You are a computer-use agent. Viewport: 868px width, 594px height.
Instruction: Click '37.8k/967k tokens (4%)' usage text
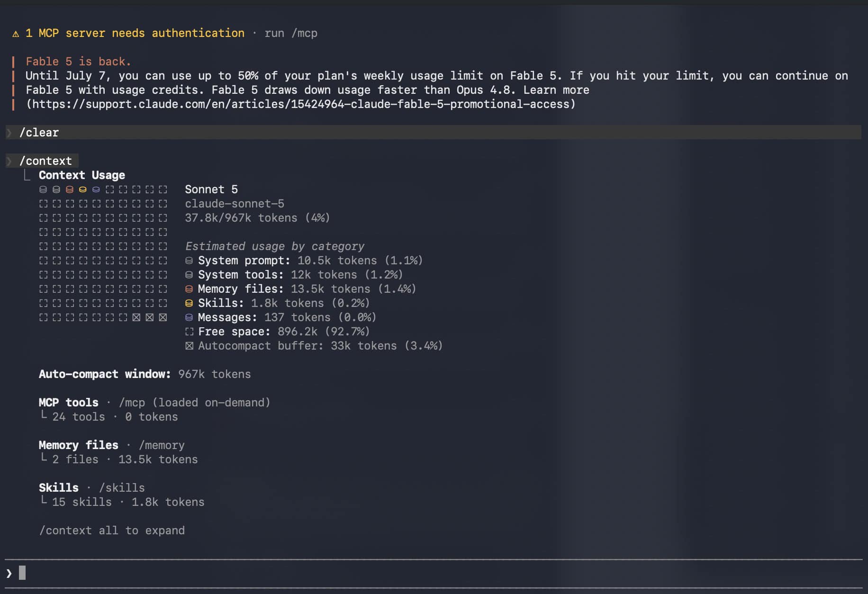tap(257, 218)
